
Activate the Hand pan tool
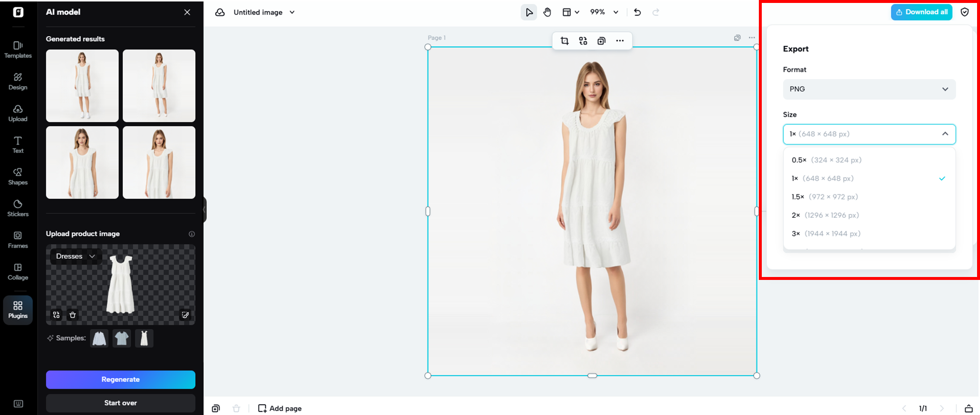tap(547, 12)
